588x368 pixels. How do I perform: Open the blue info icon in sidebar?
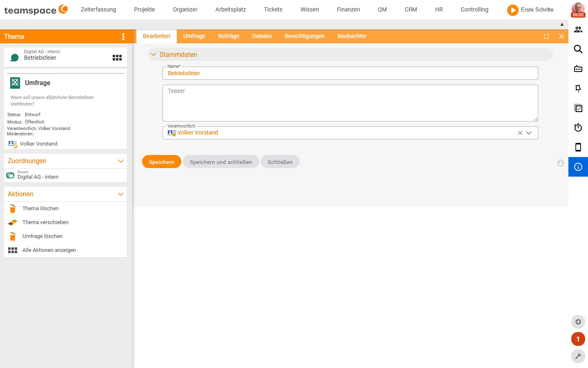point(578,167)
